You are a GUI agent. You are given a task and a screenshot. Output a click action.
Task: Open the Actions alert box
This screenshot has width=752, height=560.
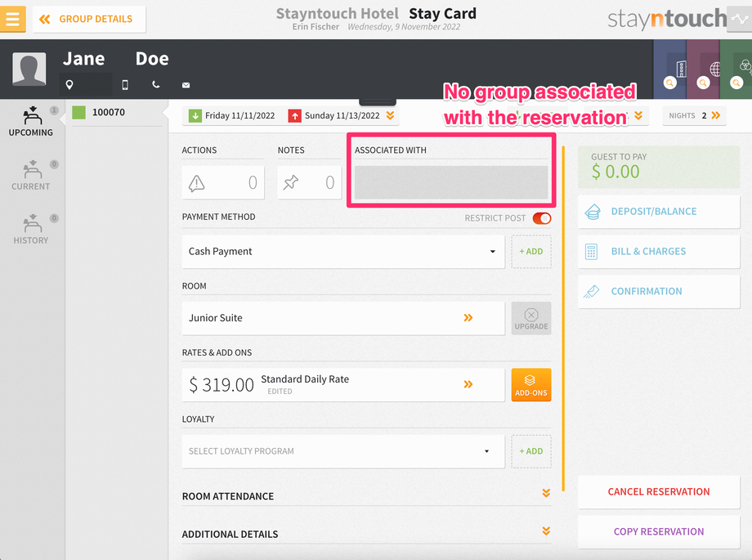point(223,182)
